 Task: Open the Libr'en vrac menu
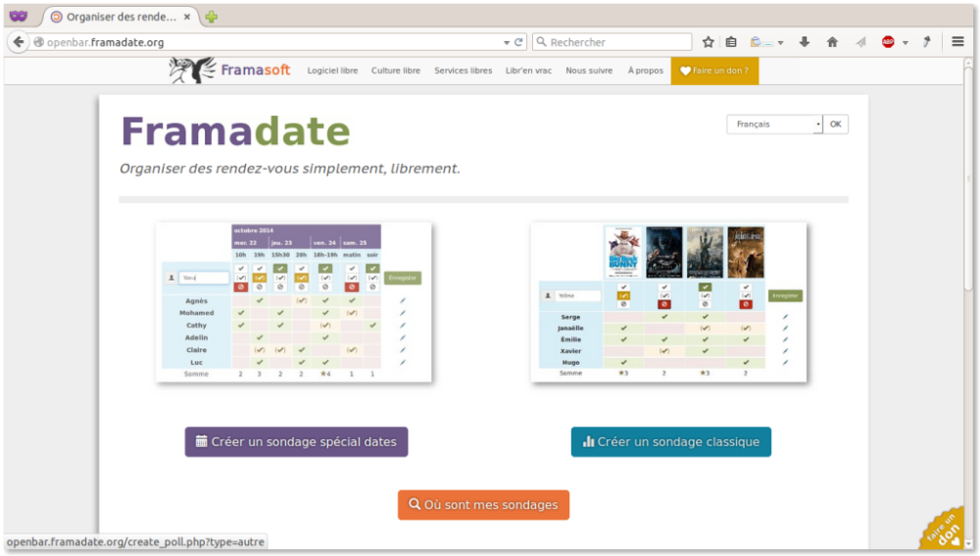point(529,71)
